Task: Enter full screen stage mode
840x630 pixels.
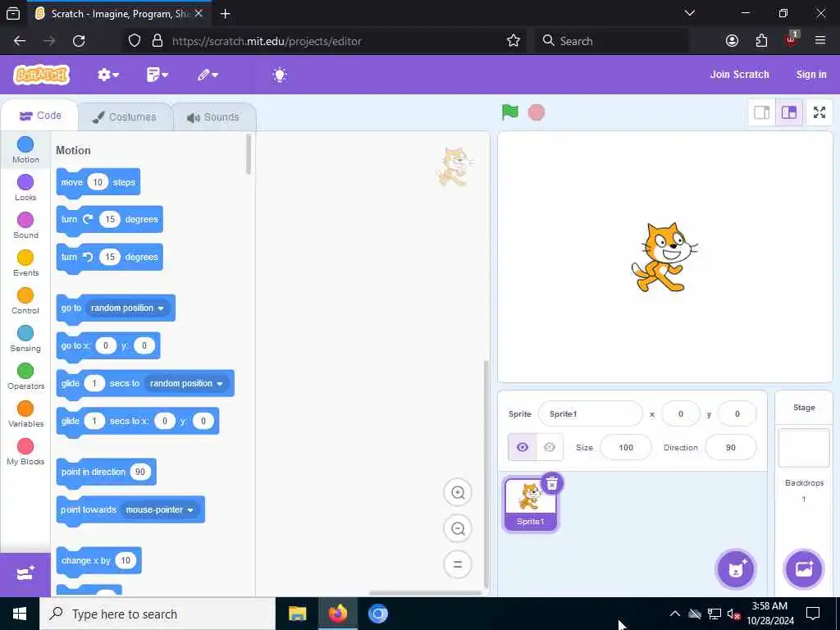Action: (x=819, y=112)
